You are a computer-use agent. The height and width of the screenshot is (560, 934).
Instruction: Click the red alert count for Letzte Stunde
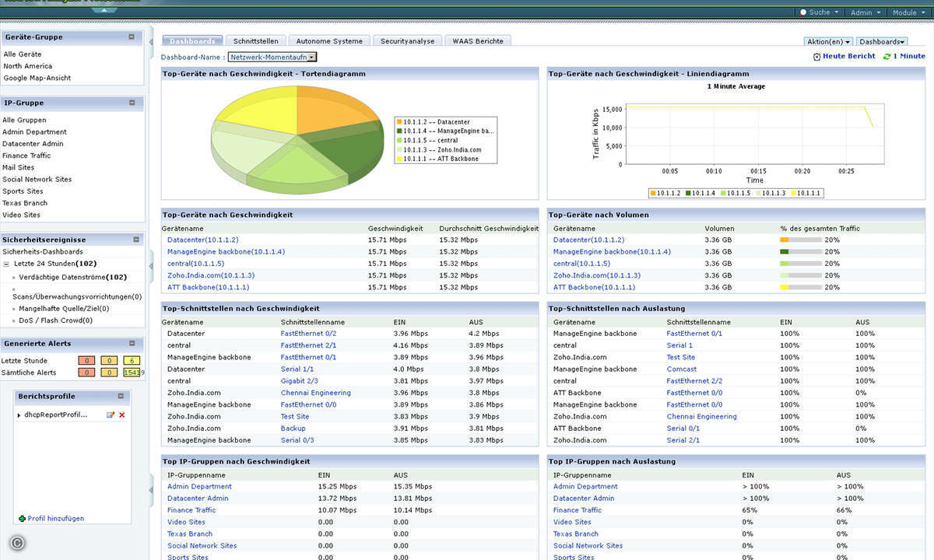click(x=86, y=361)
